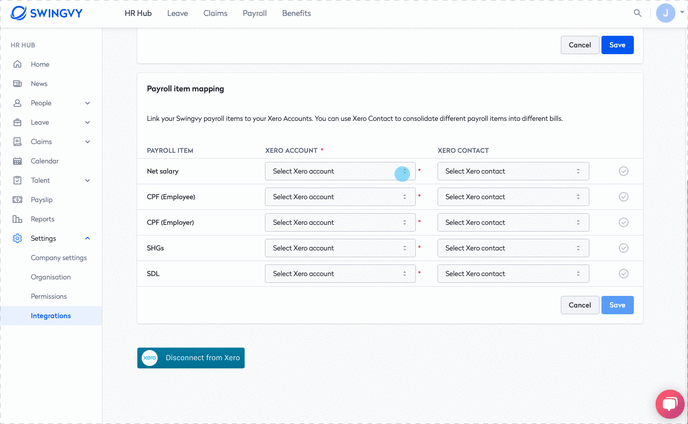Open Calendar from the sidebar icon
This screenshot has height=424, width=688.
pos(17,161)
